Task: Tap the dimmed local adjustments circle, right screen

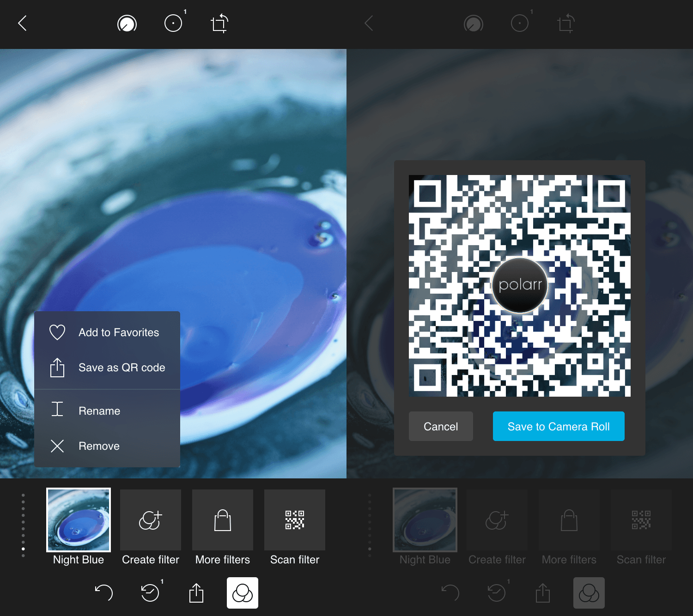Action: 520,23
